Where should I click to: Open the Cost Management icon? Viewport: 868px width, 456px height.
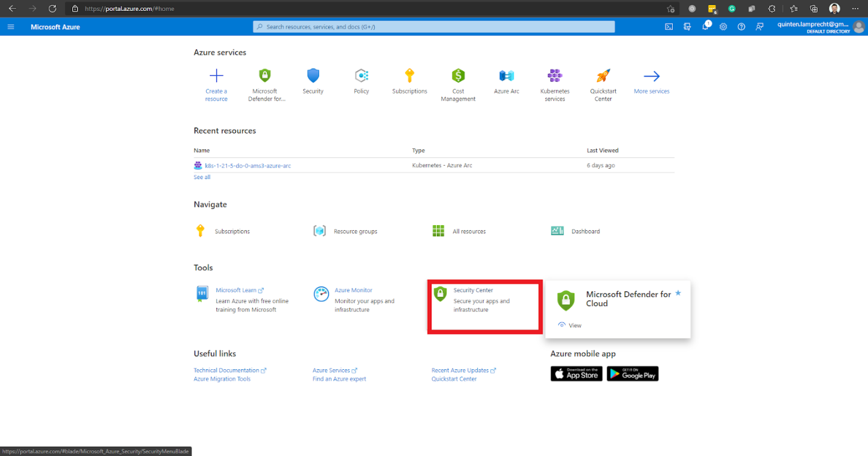click(458, 76)
